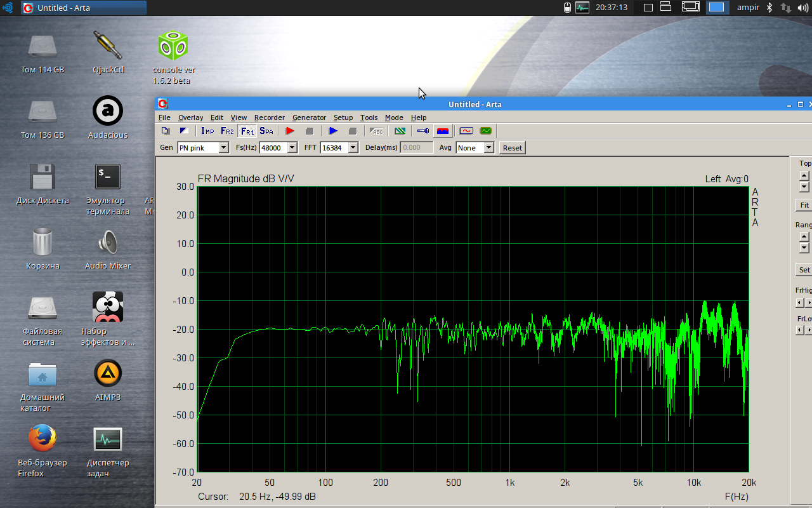Click the Reset button
This screenshot has width=812, height=508.
pos(512,147)
